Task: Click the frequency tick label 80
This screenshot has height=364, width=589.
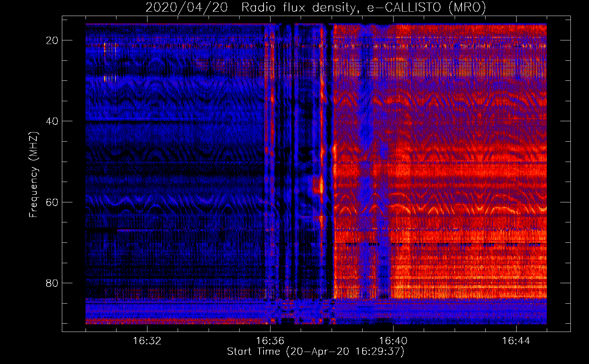Action: pos(52,283)
